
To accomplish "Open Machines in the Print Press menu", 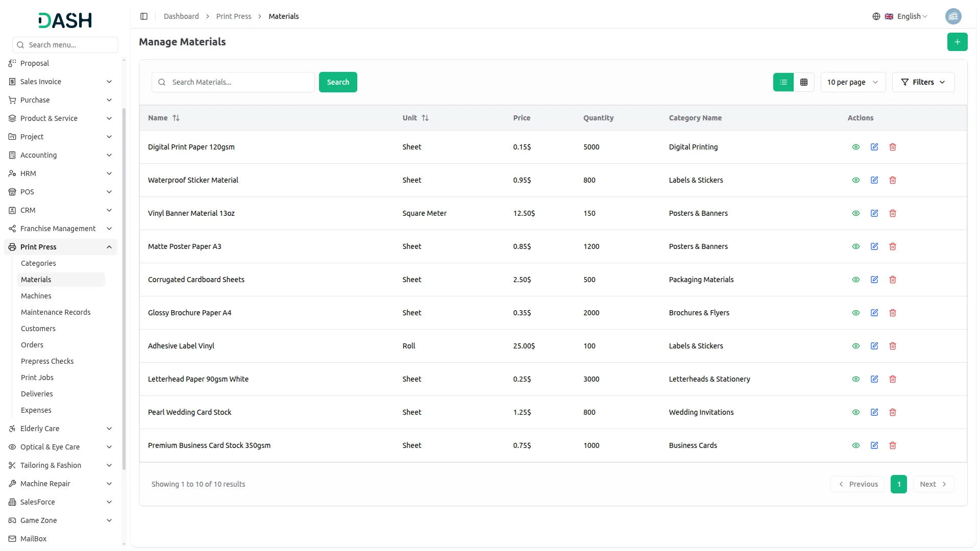I will (x=36, y=296).
